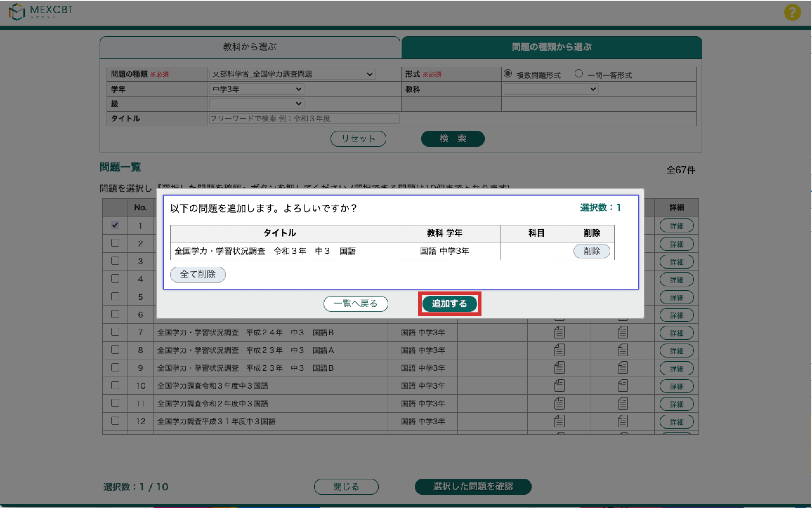
Task: Click the 選択数：1 / 10 counter
Action: pyautogui.click(x=136, y=487)
